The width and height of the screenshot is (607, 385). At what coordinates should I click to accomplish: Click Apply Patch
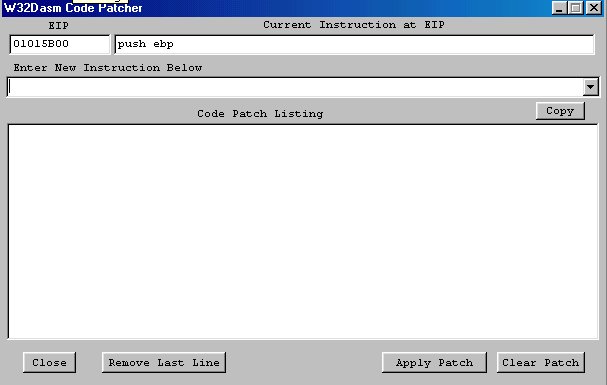pyautogui.click(x=434, y=363)
